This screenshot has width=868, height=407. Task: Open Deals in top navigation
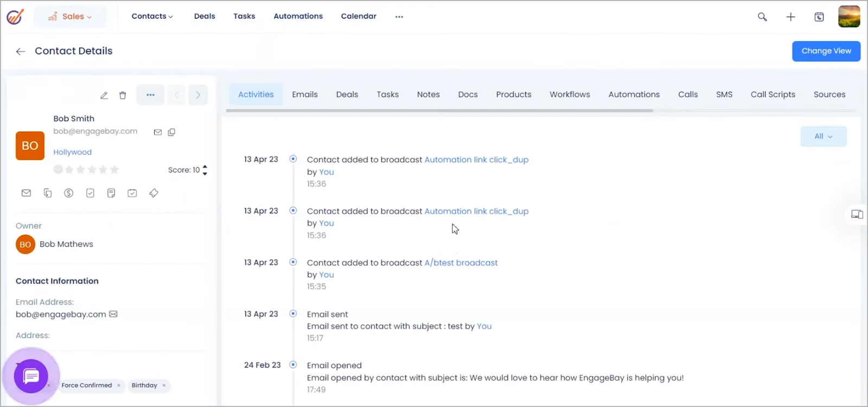click(205, 16)
